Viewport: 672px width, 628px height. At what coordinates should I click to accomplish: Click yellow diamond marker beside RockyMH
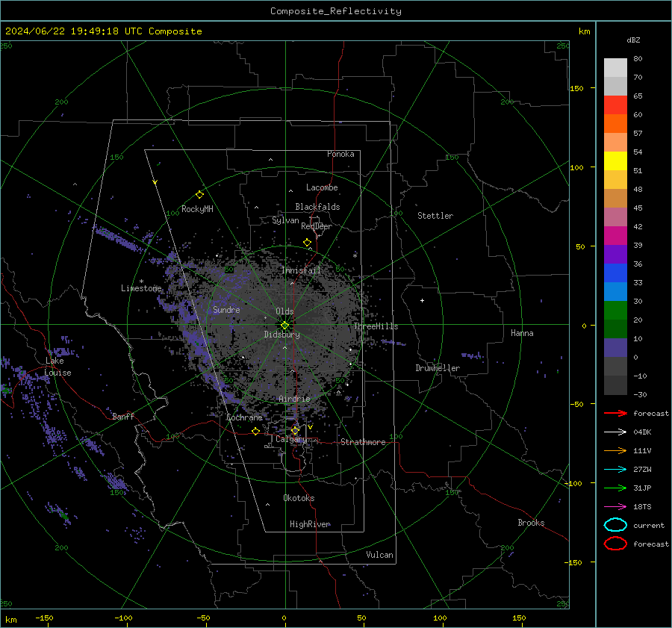[x=199, y=195]
